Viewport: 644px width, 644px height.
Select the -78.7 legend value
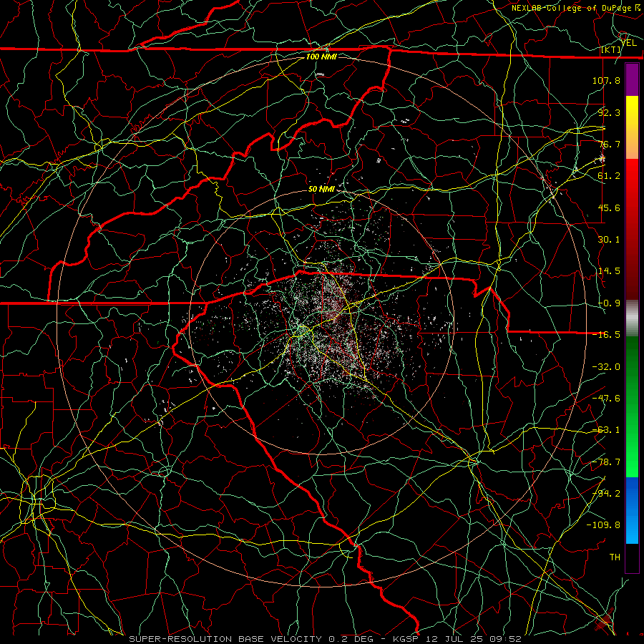coord(606,462)
